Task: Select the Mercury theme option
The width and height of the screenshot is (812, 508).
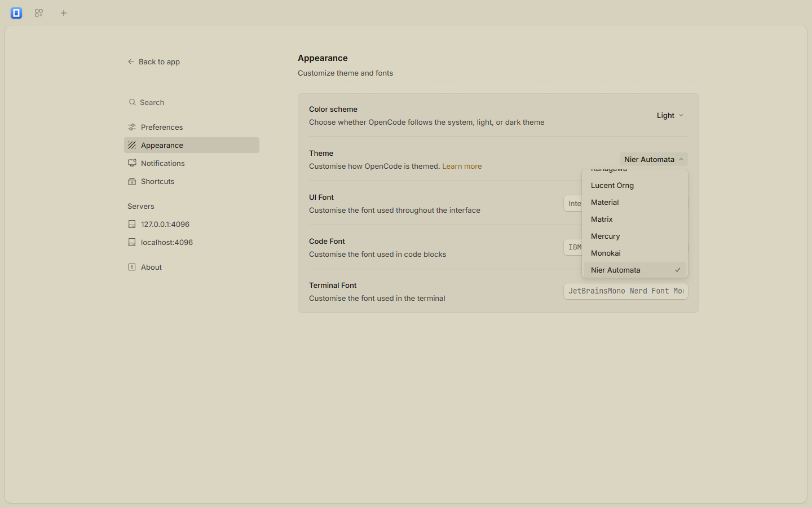Action: point(635,236)
